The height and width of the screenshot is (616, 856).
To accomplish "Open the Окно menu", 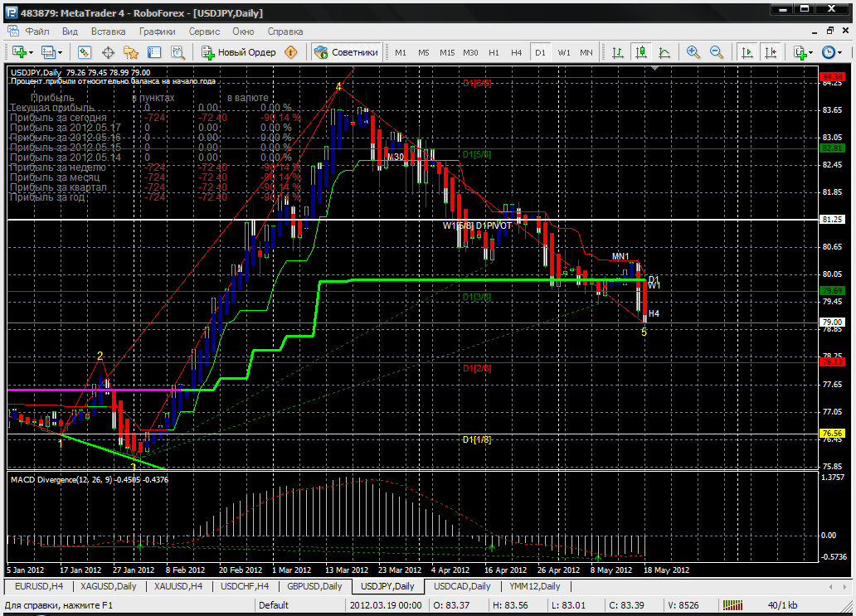I will click(x=244, y=32).
